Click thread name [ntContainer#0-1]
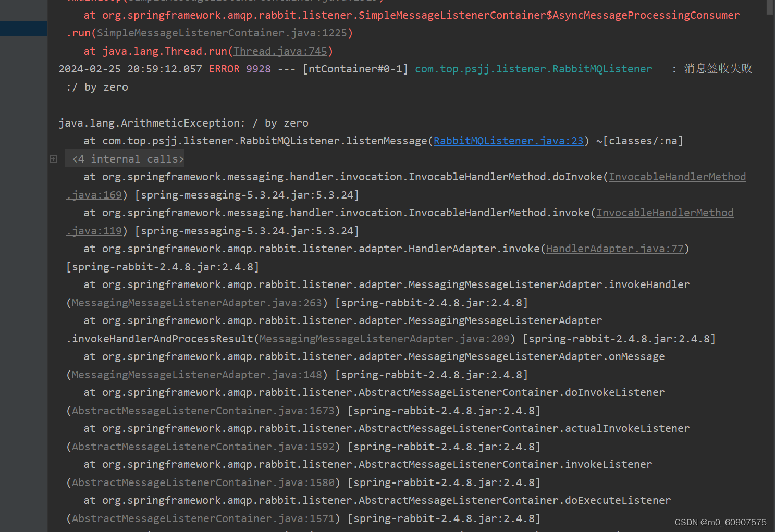The width and height of the screenshot is (775, 532). coord(355,69)
